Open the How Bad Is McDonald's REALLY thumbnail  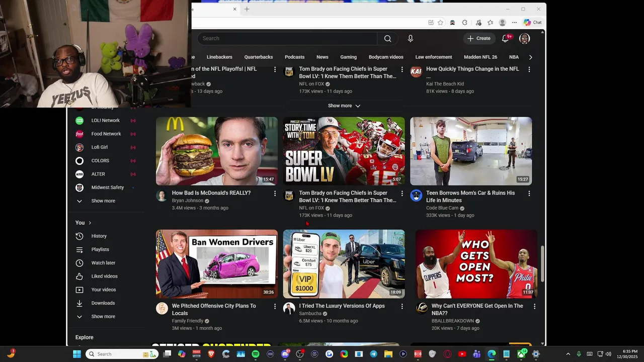click(x=217, y=151)
